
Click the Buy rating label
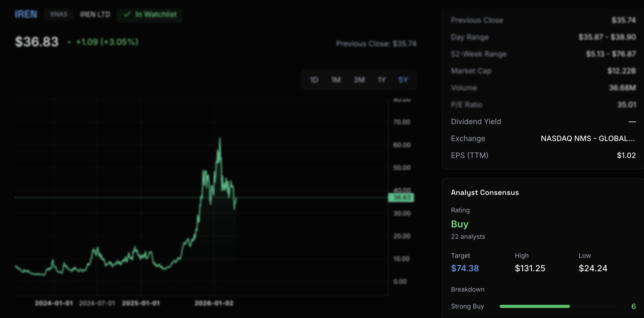(460, 224)
